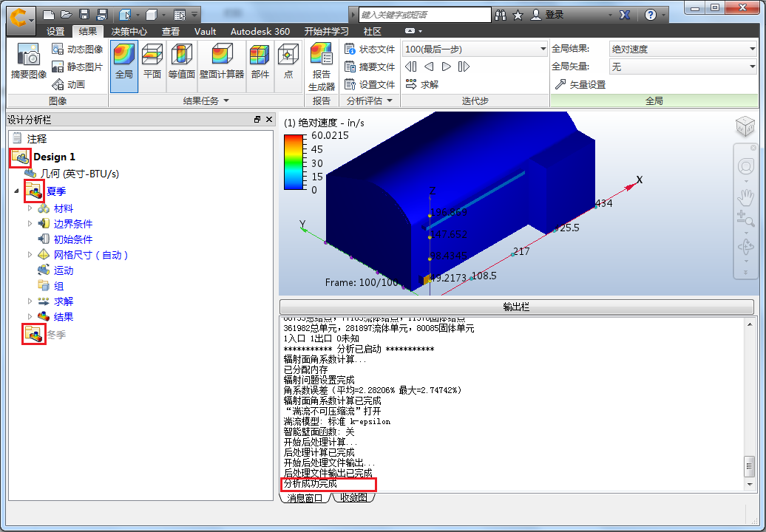Select 几何 (英寸-BTU/s) tree item
The height and width of the screenshot is (532, 766).
coord(80,174)
